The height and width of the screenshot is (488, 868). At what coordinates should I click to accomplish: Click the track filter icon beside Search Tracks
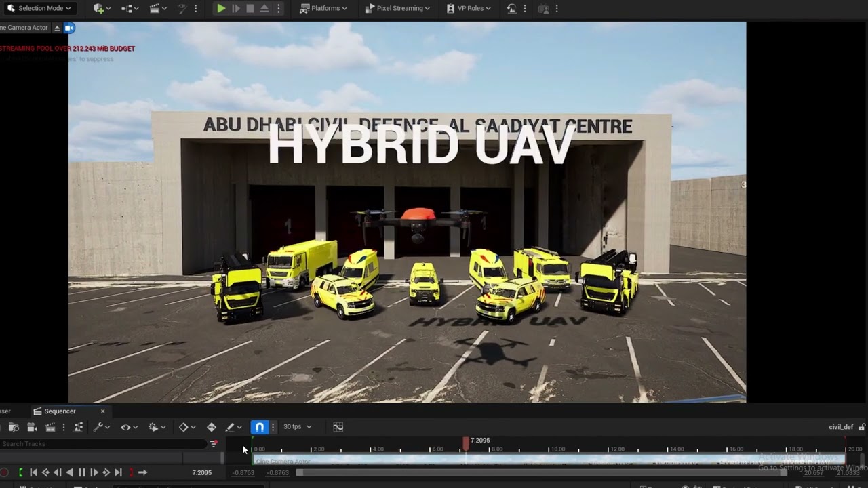click(214, 444)
